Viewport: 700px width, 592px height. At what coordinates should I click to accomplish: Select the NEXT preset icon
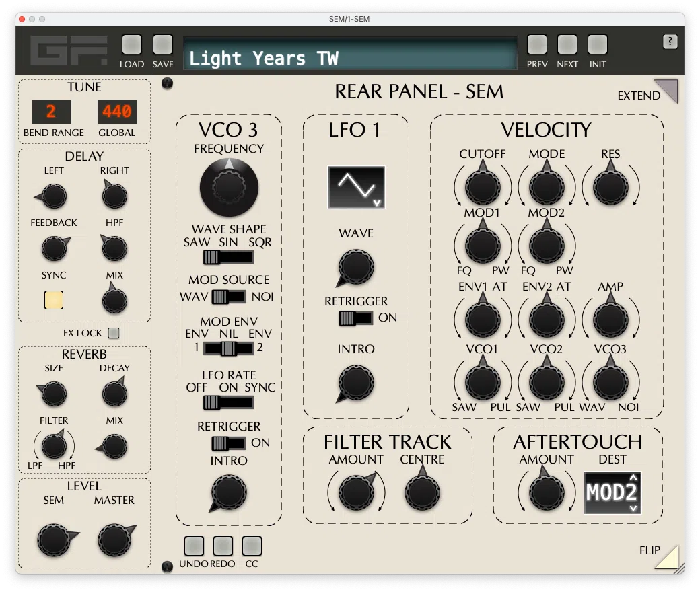click(x=567, y=43)
